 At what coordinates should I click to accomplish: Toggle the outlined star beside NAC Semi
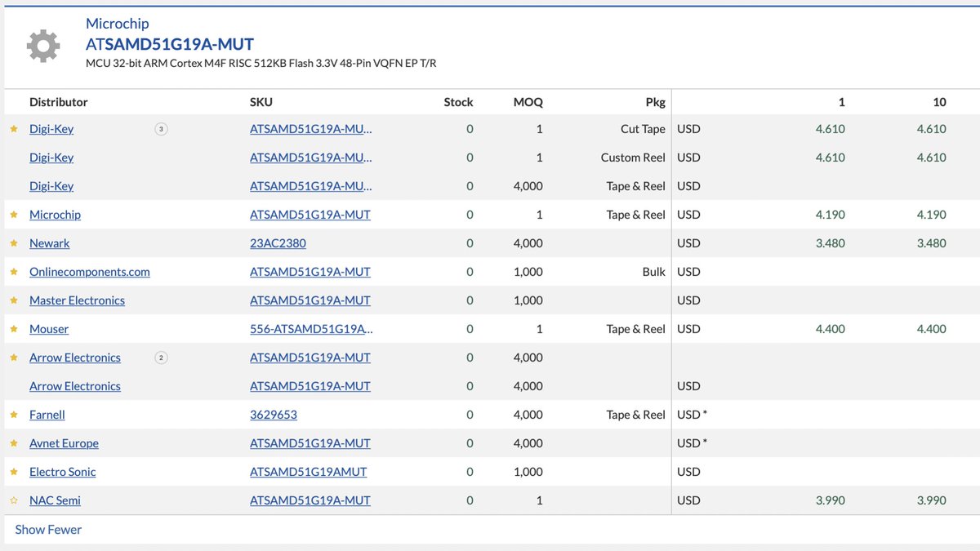click(13, 500)
